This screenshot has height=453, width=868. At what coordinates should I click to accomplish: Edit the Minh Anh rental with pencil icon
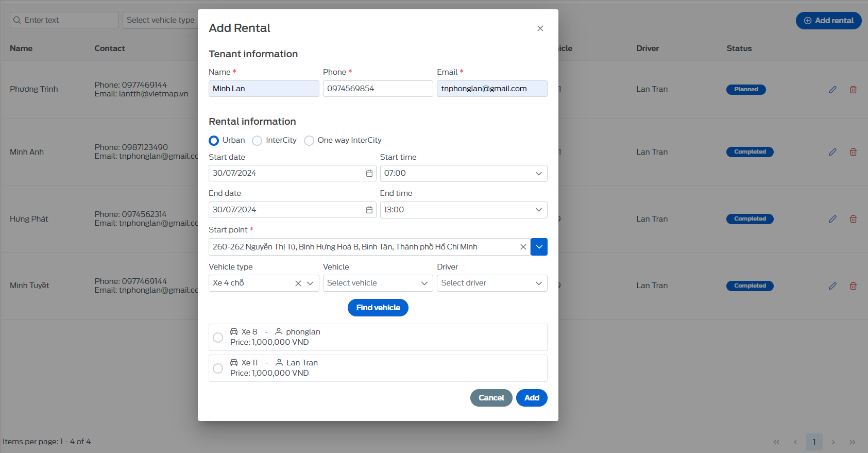coord(832,152)
